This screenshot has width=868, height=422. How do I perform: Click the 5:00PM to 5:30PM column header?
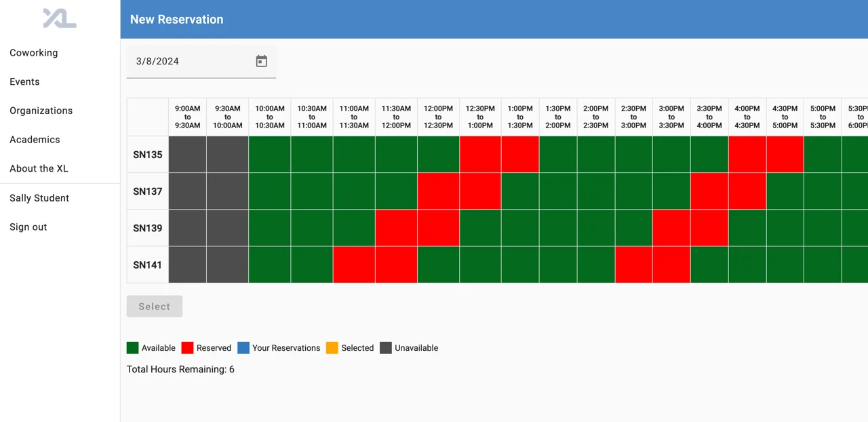[x=823, y=117]
